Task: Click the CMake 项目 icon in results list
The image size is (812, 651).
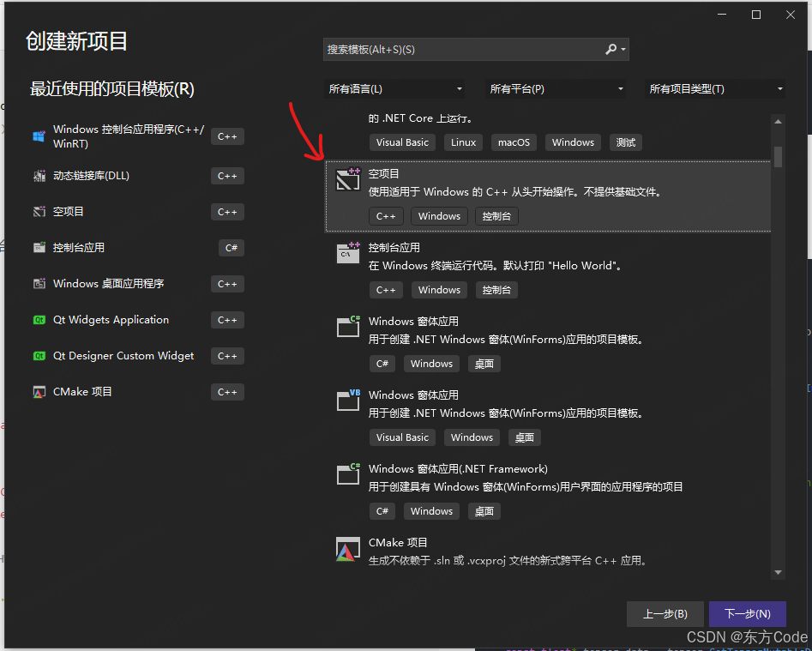Action: [x=348, y=549]
